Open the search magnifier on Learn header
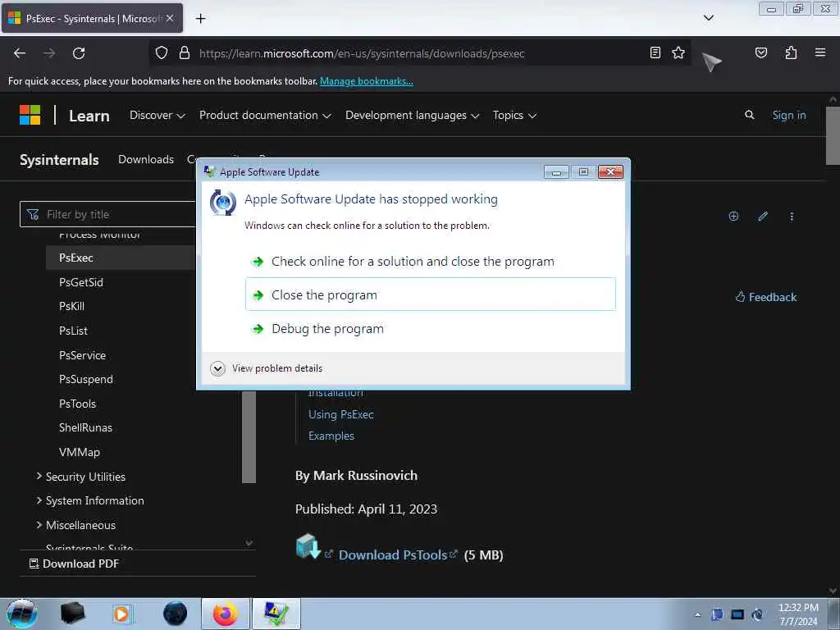The width and height of the screenshot is (840, 630). [x=750, y=115]
